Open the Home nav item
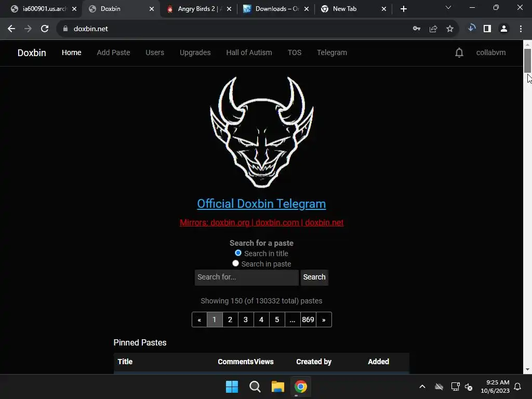The width and height of the screenshot is (532, 399). pyautogui.click(x=72, y=52)
